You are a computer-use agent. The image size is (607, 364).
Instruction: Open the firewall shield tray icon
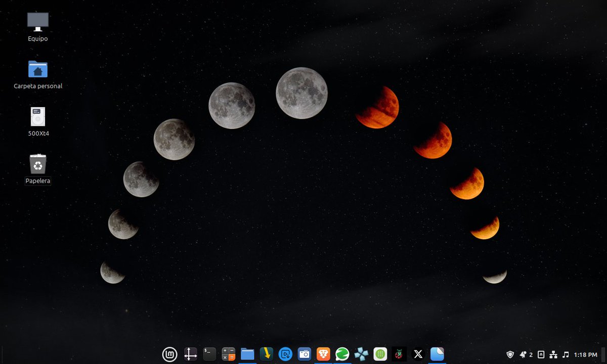tap(510, 354)
